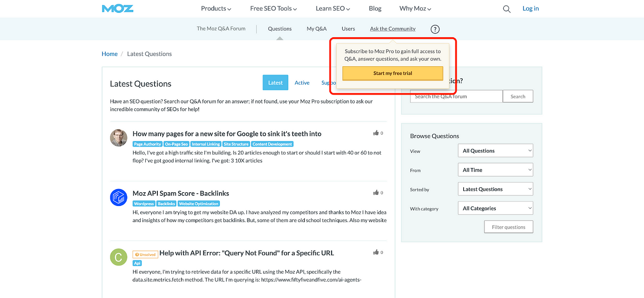
Task: Open the View All Questions dropdown
Action: click(x=495, y=151)
